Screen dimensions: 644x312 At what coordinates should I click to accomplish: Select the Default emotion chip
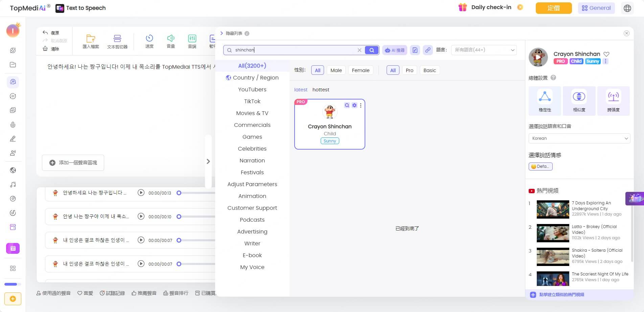[x=540, y=166]
